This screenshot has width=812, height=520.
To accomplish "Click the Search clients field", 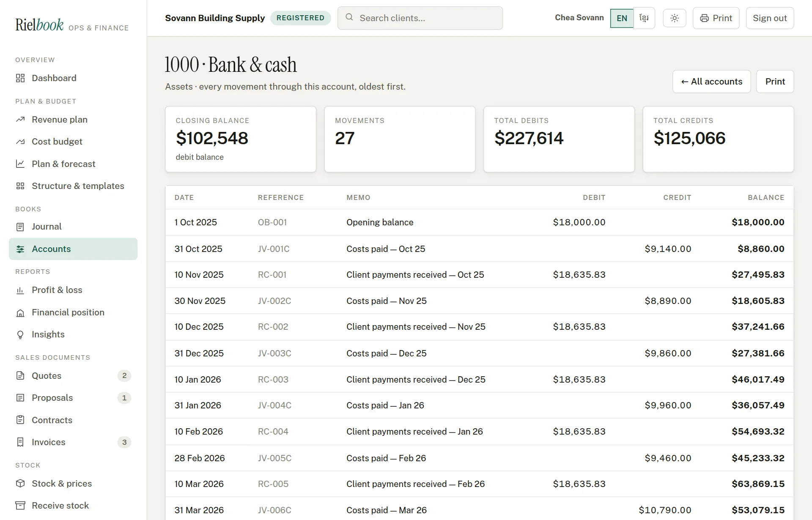I will (x=420, y=18).
